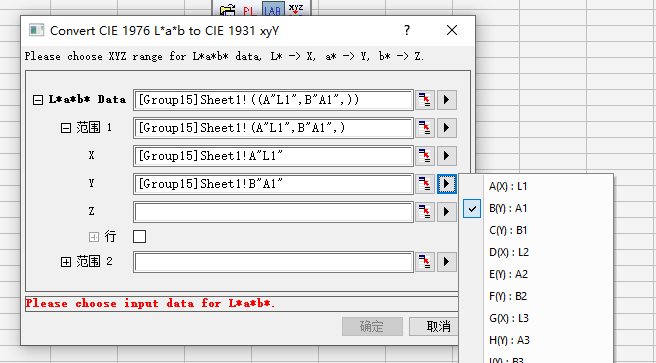The image size is (656, 363).
Task: Click the empty 范围 2 input field
Action: tap(274, 262)
